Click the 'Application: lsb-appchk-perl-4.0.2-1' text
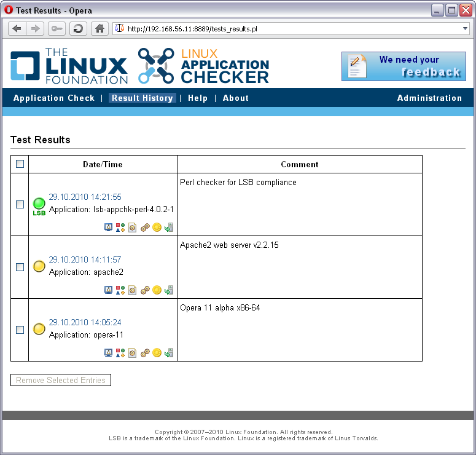The width and height of the screenshot is (476, 455). [x=111, y=210]
